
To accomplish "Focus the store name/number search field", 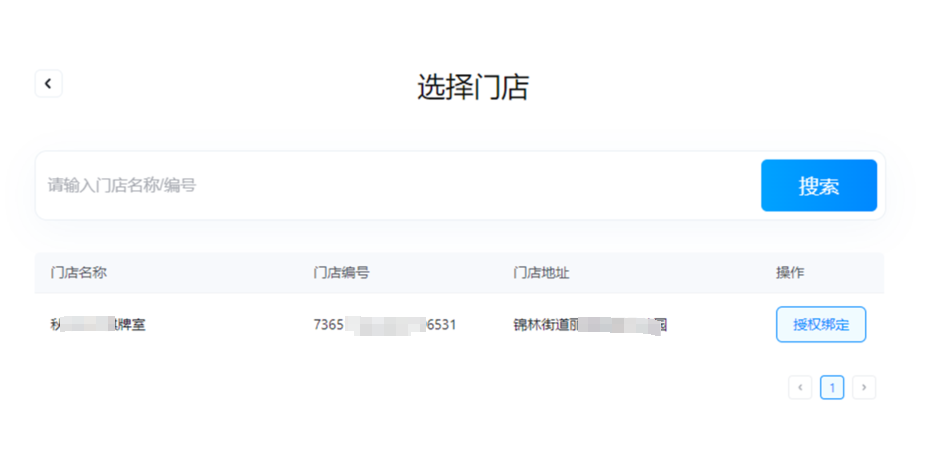I will (x=398, y=186).
